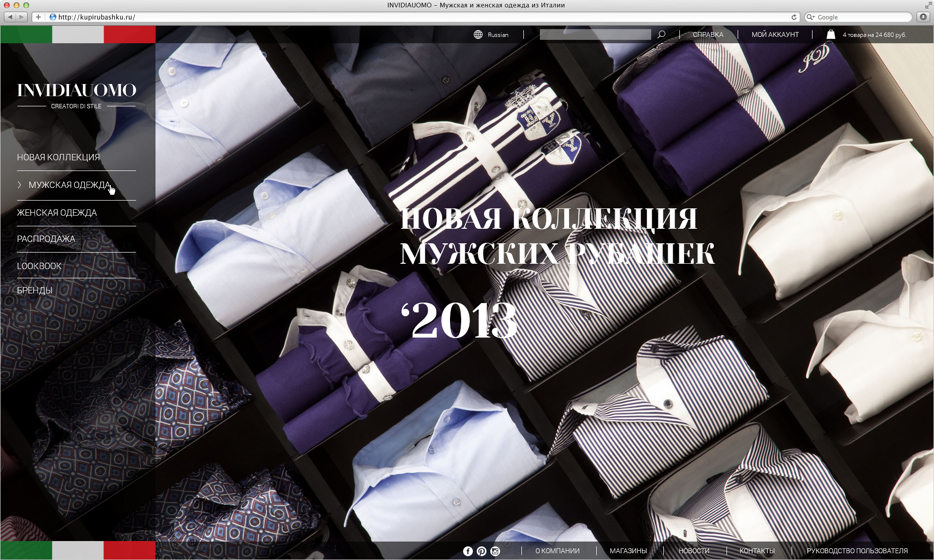
Task: Click the browser back arrow button
Action: [x=10, y=17]
